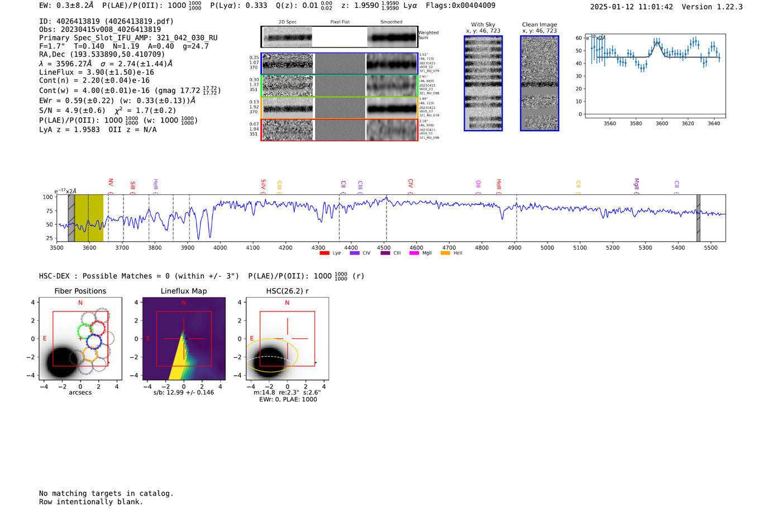Click the yellow ellipse in the HSC r image
This screenshot has height=532, width=782.
pos(272,355)
